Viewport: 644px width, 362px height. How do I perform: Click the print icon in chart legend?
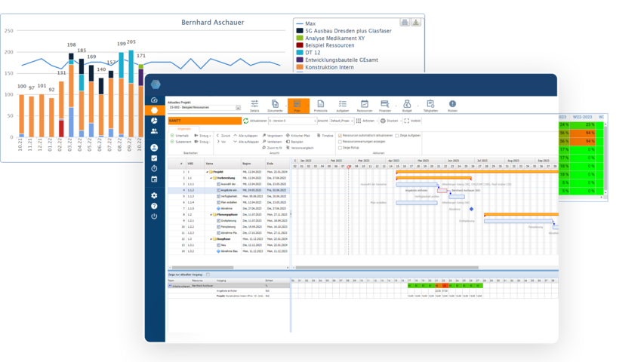pos(405,23)
